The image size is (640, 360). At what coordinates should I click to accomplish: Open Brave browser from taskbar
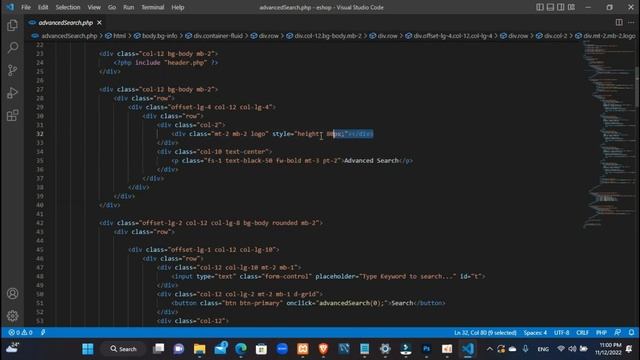(323, 349)
